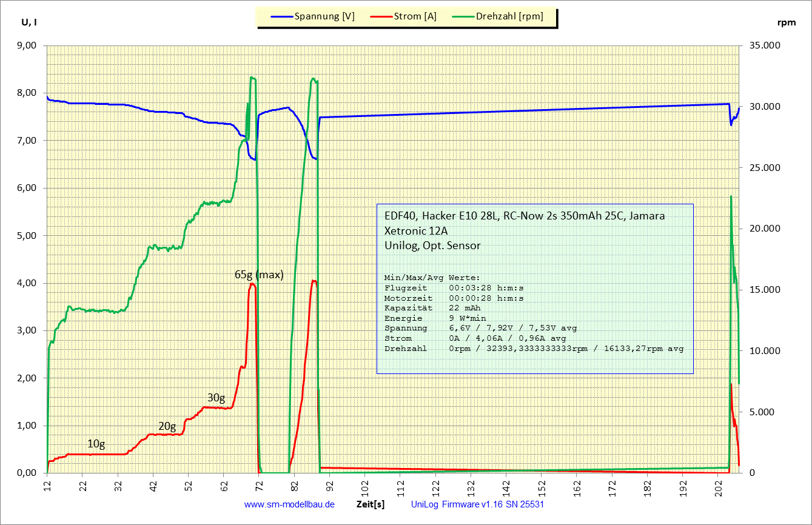Select the U, I axis title
Image resolution: width=812 pixels, height=525 pixels.
click(30, 22)
